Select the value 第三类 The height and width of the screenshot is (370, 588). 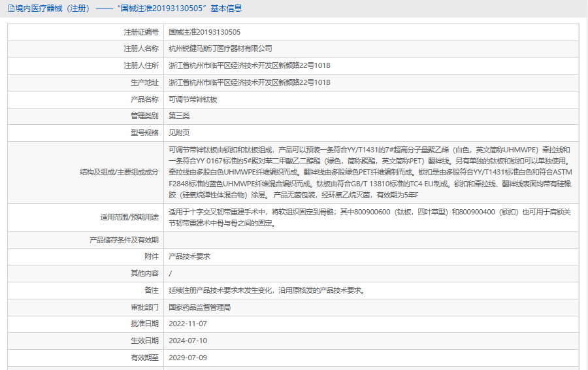(179, 116)
